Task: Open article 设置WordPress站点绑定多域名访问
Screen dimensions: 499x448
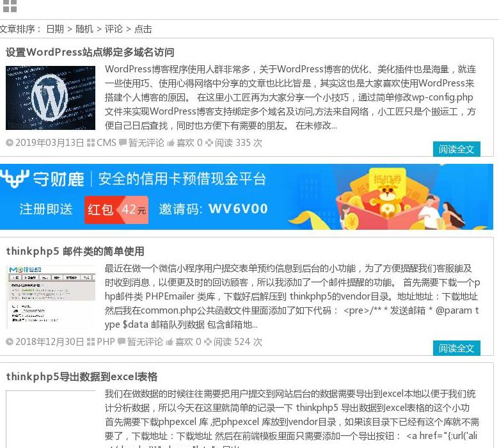Action: pyautogui.click(x=90, y=52)
